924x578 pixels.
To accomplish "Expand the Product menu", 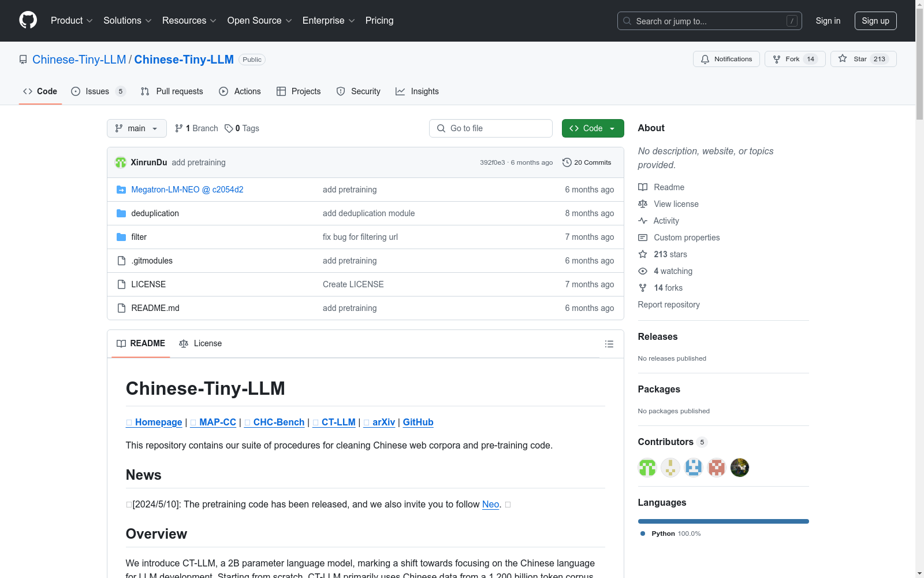I will click(72, 20).
